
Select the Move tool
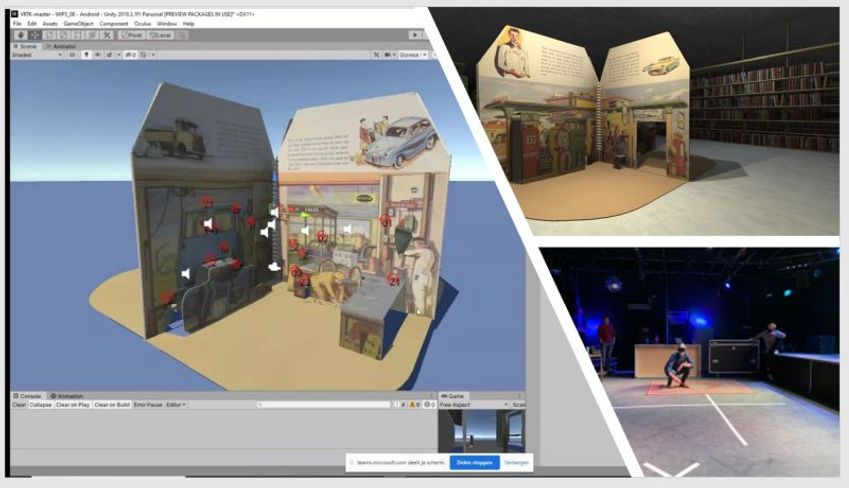[x=35, y=35]
